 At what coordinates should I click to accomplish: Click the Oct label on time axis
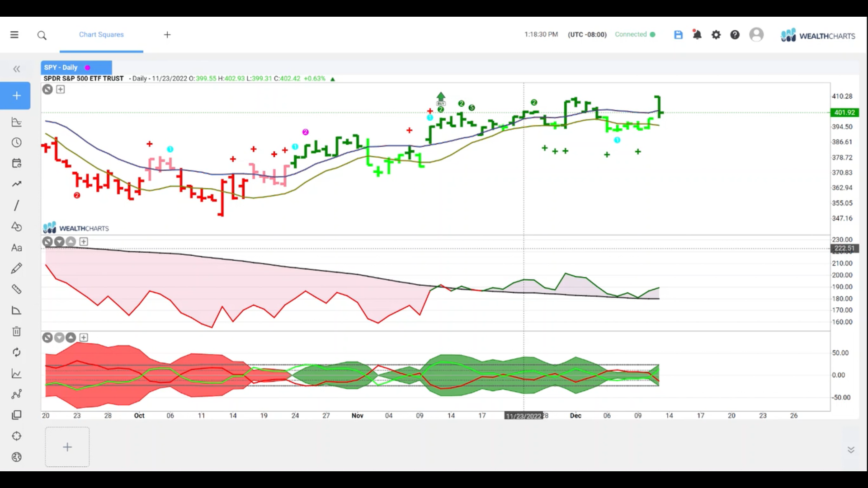click(139, 416)
